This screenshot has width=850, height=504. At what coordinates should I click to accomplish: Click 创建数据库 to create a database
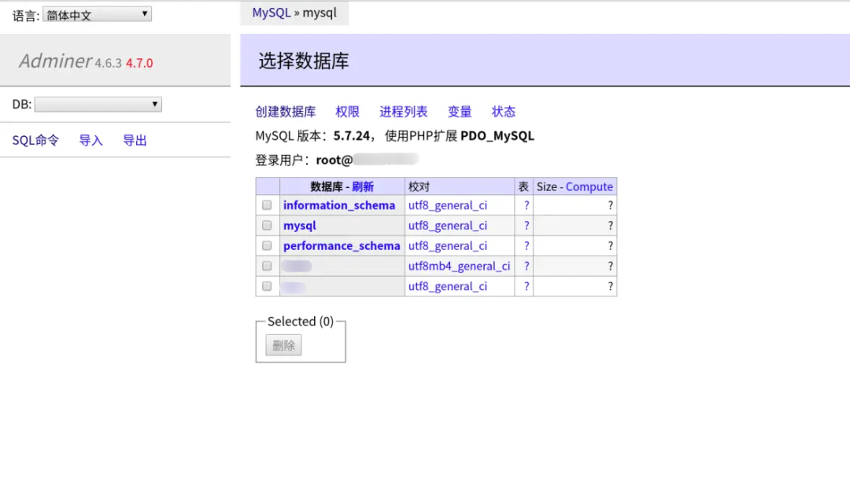[285, 112]
